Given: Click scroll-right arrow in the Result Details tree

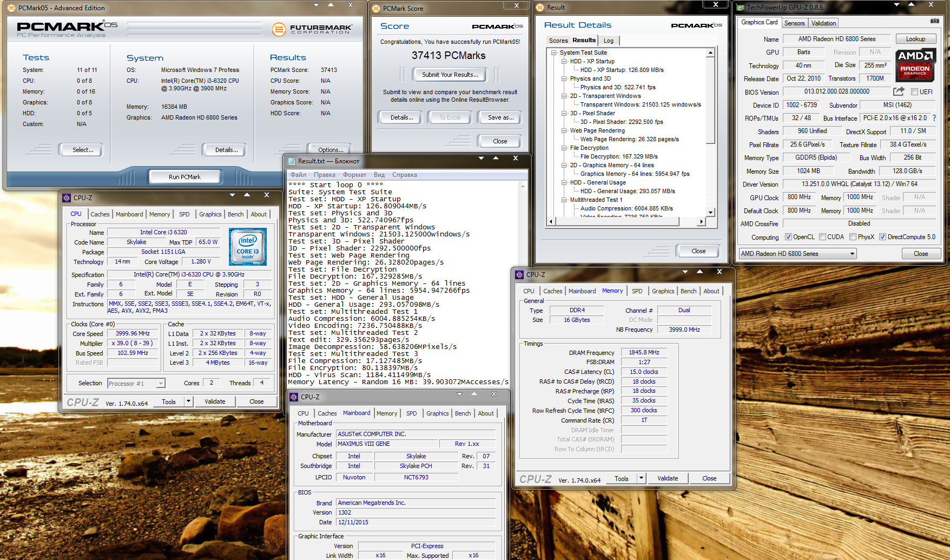Looking at the screenshot, I should tap(702, 221).
